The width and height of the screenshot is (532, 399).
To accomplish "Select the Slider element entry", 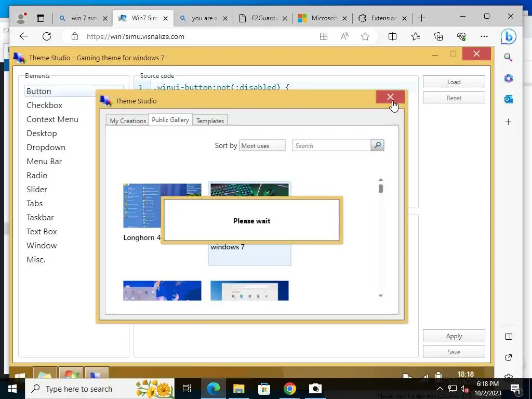I will coord(37,189).
